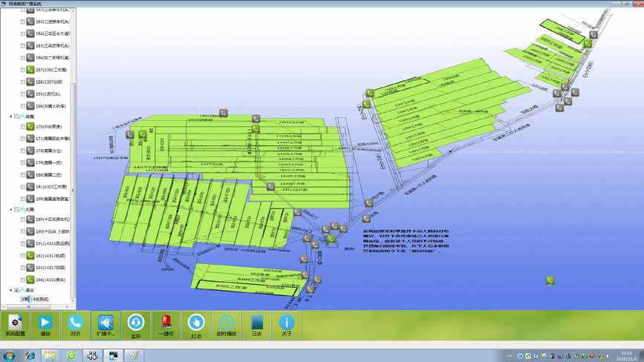The height and width of the screenshot is (362, 644).
Task: Open File Explorer from the taskbar
Action: [50, 356]
